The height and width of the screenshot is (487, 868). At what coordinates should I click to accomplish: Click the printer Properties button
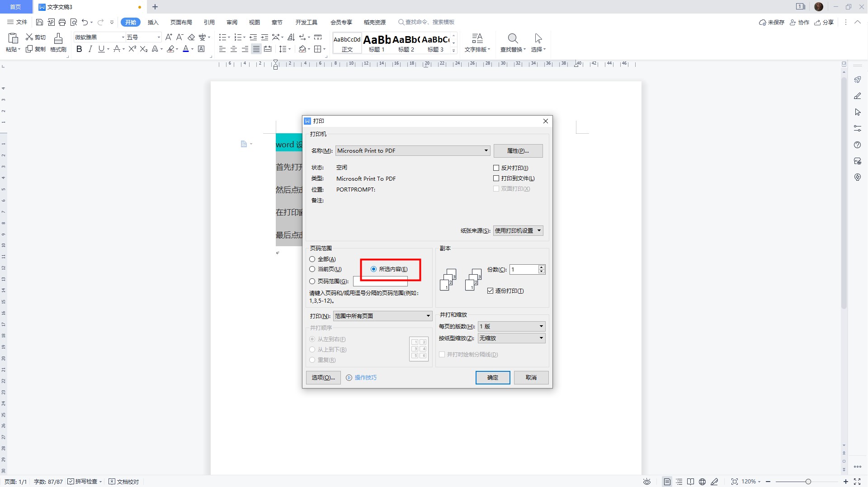518,151
